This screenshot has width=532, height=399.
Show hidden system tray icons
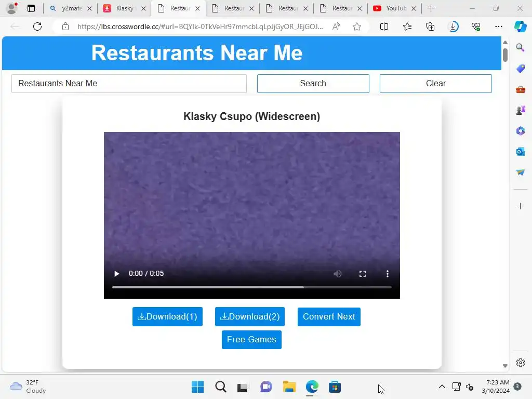point(442,387)
